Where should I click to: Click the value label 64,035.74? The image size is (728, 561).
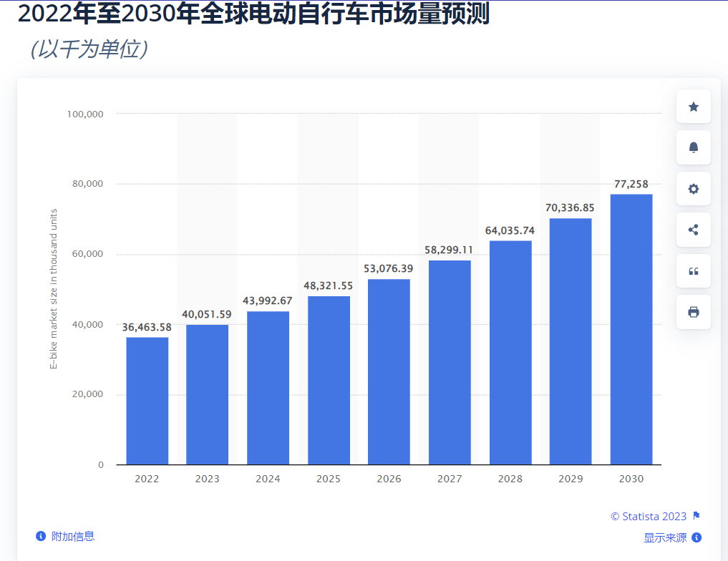coord(510,230)
